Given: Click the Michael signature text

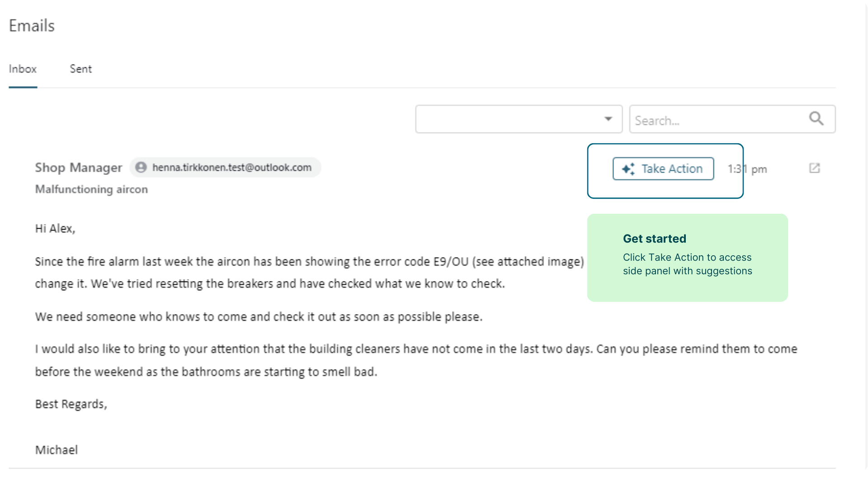Looking at the screenshot, I should click(57, 450).
